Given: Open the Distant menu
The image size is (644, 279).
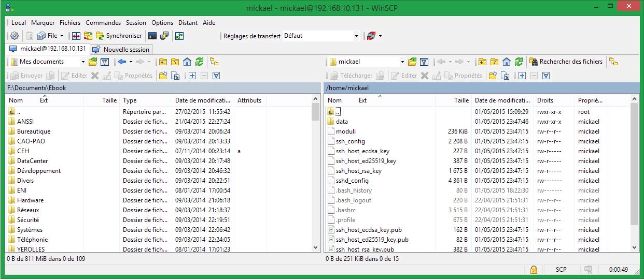Looking at the screenshot, I should click(188, 23).
